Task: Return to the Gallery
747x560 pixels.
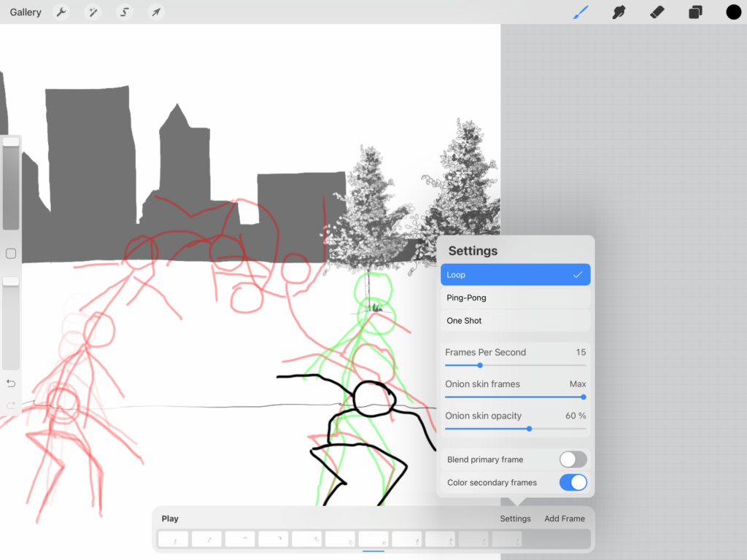Action: pos(25,12)
